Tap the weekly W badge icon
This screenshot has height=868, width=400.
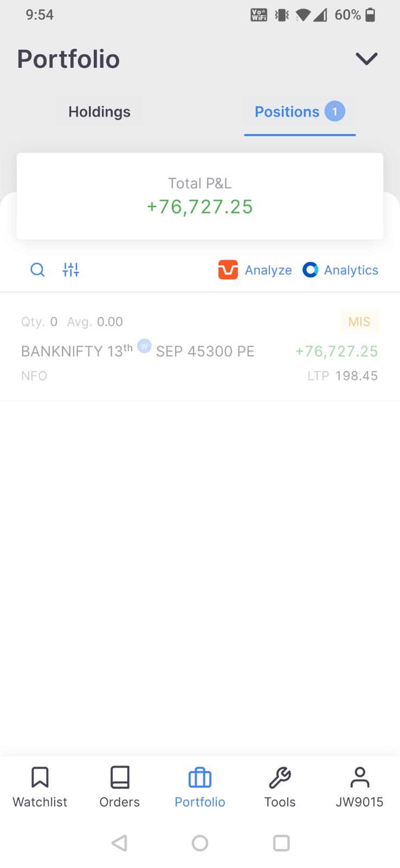[x=144, y=346]
